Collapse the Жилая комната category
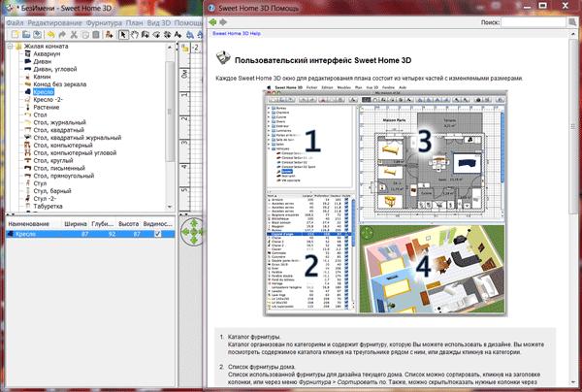The height and width of the screenshot is (392, 582). point(11,47)
